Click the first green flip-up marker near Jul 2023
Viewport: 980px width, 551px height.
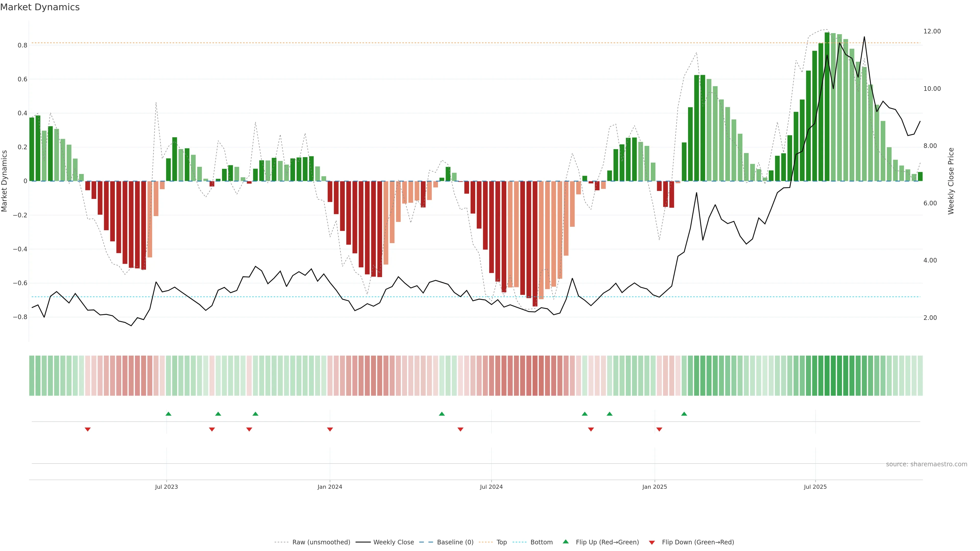[168, 414]
